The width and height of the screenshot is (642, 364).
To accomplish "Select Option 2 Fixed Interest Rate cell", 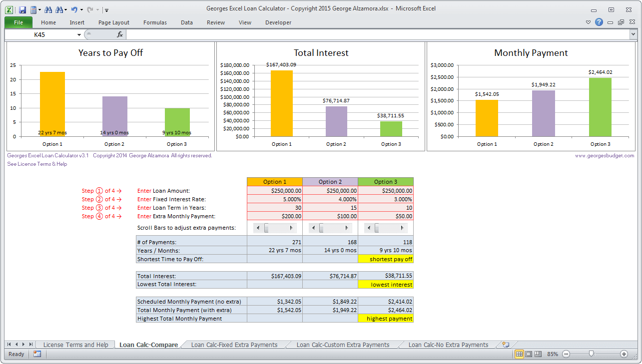I will (330, 199).
